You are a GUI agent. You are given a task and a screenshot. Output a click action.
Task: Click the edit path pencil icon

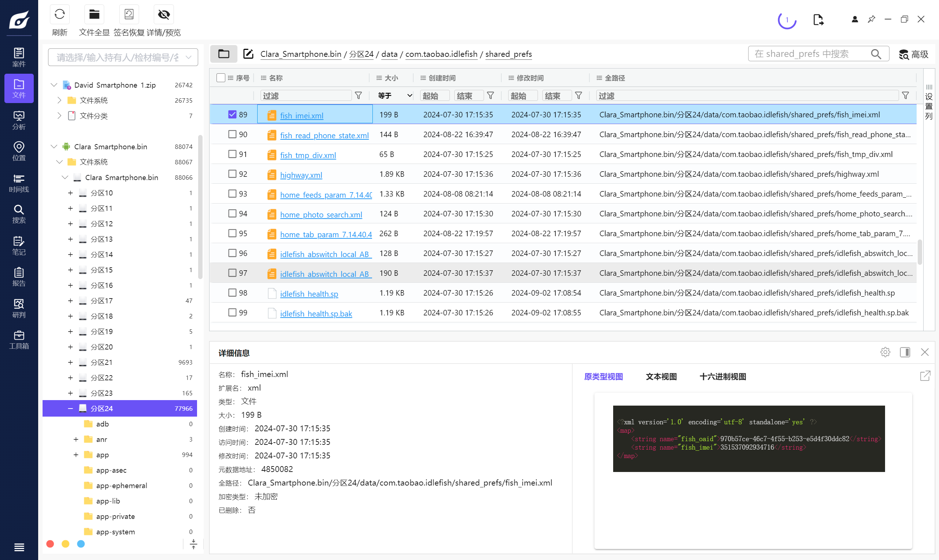coord(248,54)
